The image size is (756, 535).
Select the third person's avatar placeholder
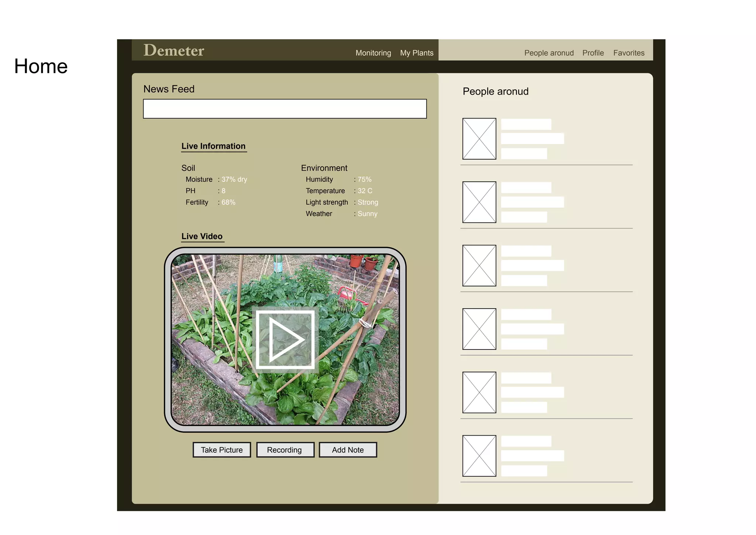click(x=479, y=265)
